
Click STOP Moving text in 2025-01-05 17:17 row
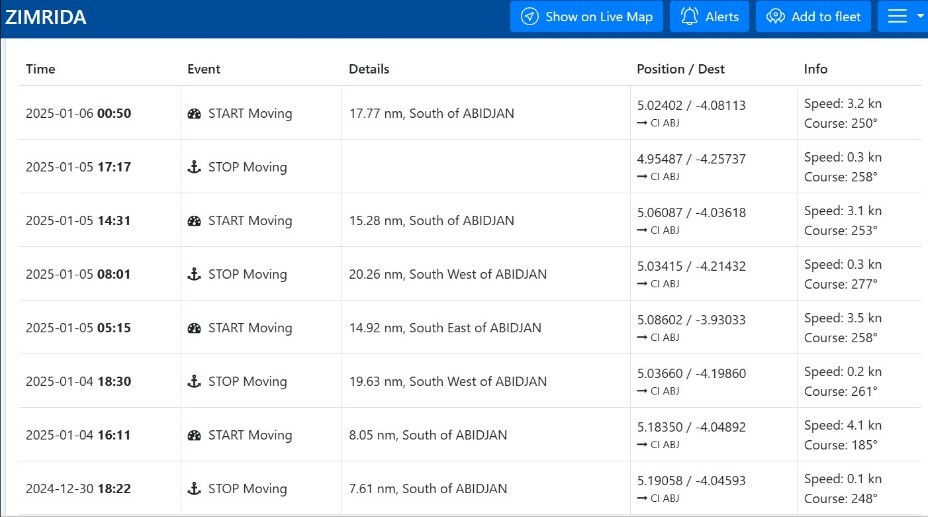click(x=247, y=167)
